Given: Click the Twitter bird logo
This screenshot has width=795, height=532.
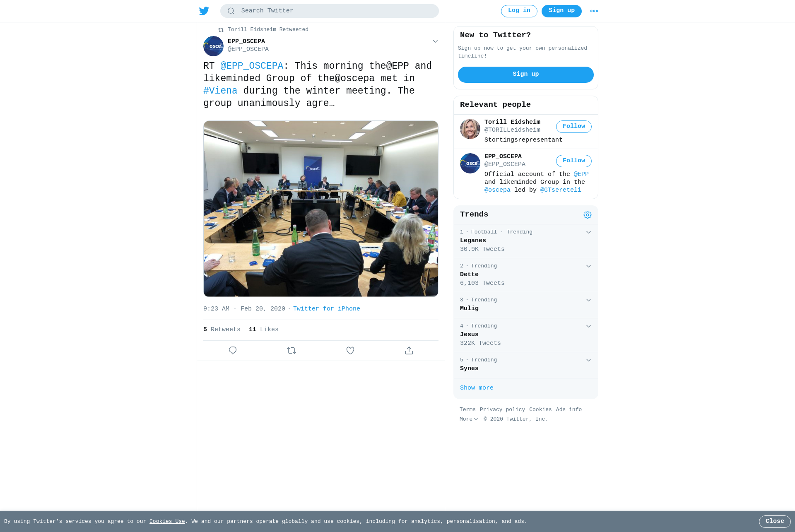Looking at the screenshot, I should (x=204, y=11).
